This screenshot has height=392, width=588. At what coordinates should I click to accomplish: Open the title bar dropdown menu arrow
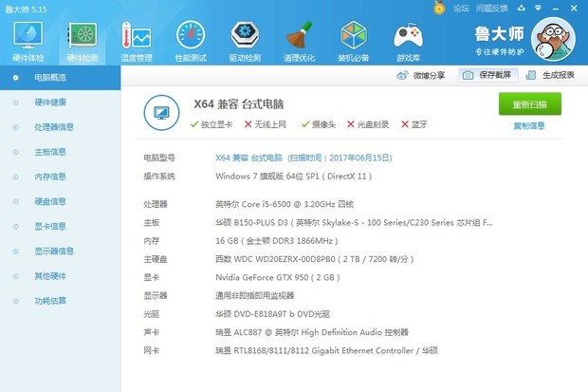[538, 8]
